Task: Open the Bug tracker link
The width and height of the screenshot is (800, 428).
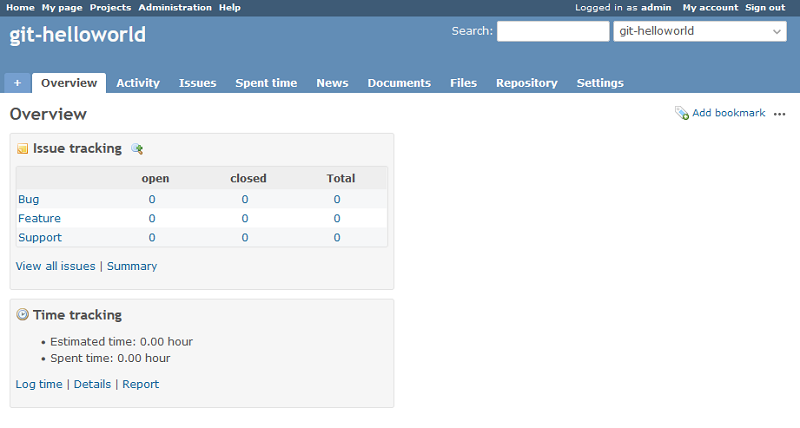Action: pos(28,199)
